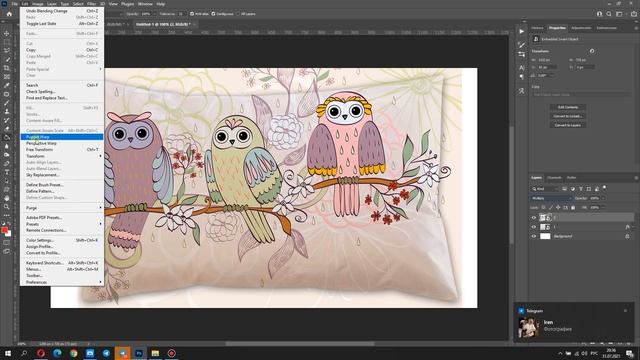Lock layer position icon in Layers panel

click(x=558, y=207)
